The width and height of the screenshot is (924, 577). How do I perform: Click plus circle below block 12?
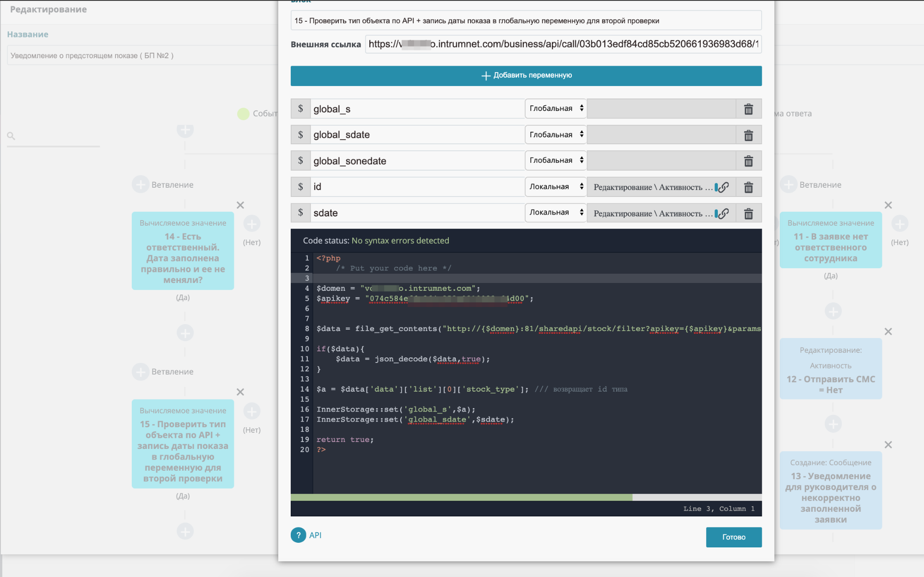tap(833, 424)
